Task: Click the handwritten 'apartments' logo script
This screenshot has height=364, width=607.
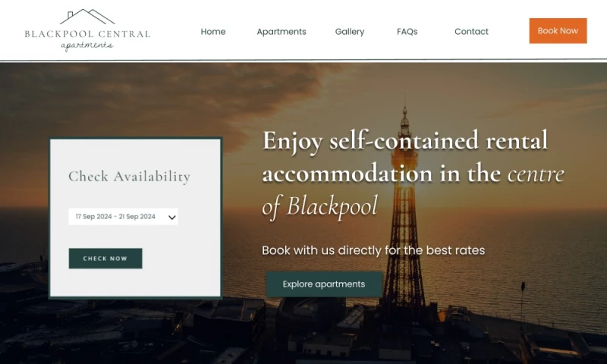Action: pos(87,45)
